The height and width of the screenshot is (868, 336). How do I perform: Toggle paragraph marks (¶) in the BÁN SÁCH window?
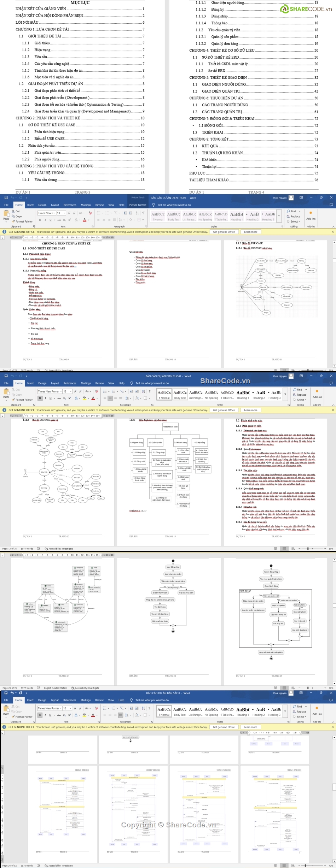pyautogui.click(x=150, y=708)
